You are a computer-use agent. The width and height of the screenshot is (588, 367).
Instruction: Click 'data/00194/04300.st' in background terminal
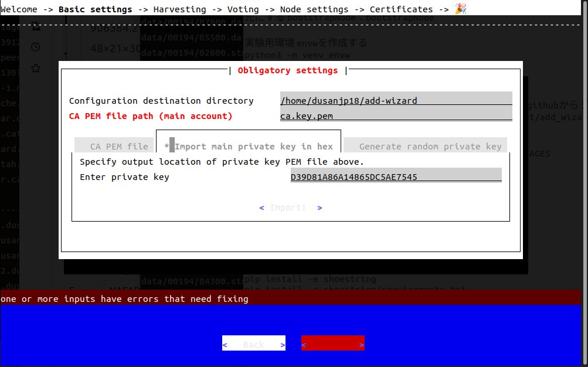[x=192, y=281]
